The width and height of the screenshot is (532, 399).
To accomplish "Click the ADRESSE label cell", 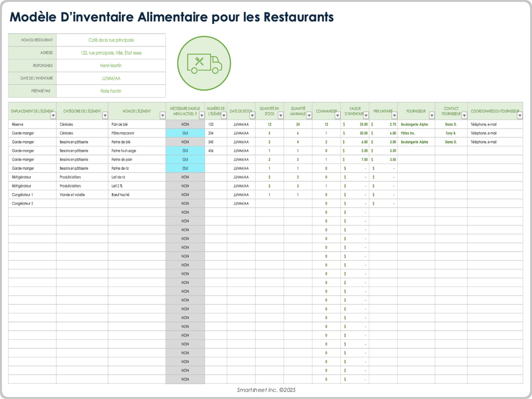I will tap(32, 53).
